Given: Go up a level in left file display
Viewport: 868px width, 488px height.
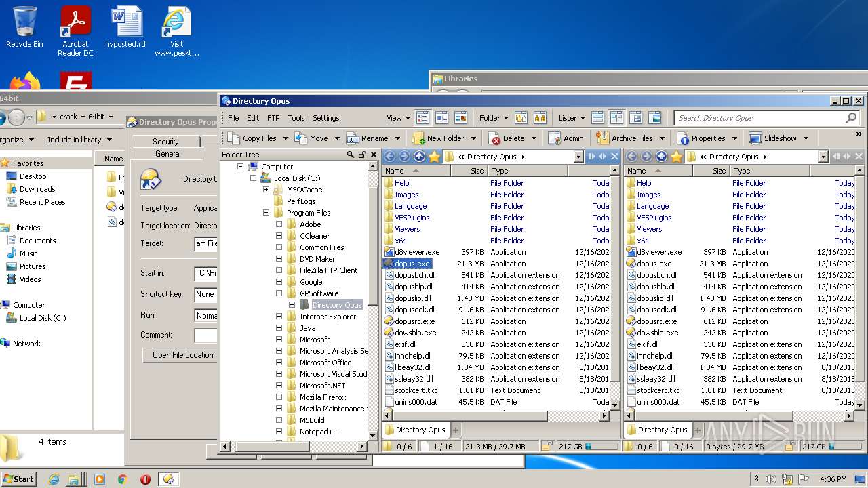Looking at the screenshot, I should [420, 157].
